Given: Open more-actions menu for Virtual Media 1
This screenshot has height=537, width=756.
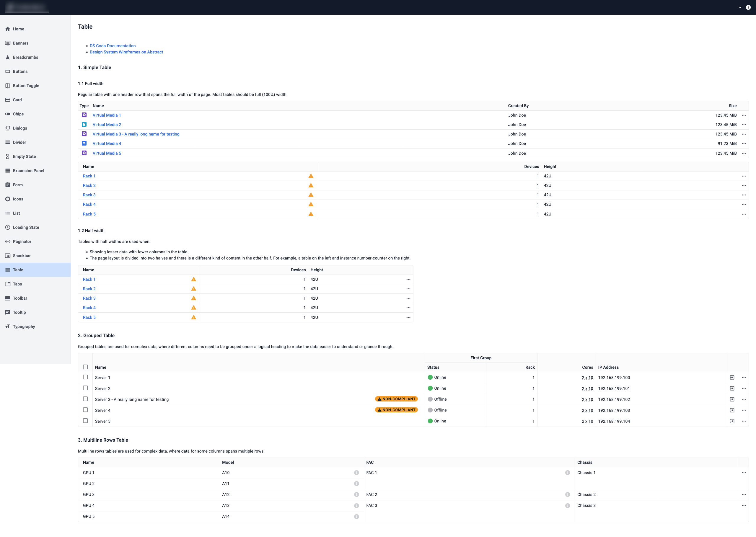Looking at the screenshot, I should click(x=743, y=115).
